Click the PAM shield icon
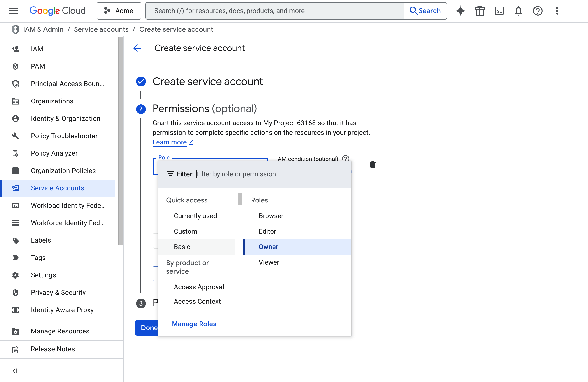This screenshot has width=588, height=382. point(15,66)
